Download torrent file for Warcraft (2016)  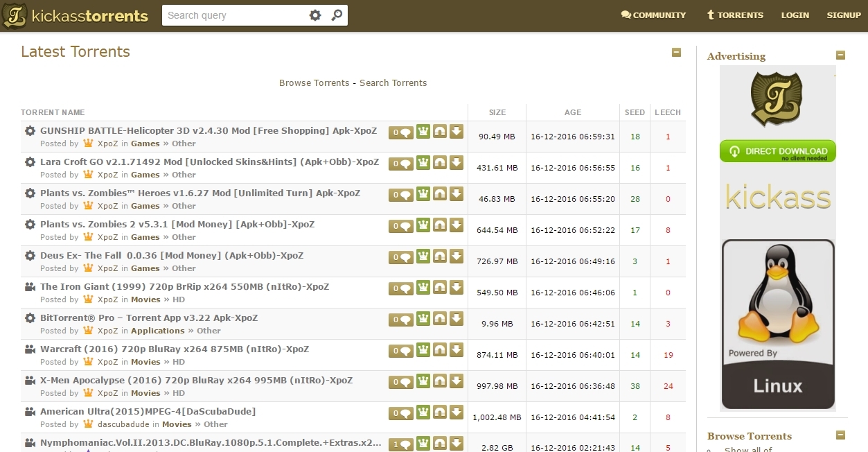coord(457,350)
